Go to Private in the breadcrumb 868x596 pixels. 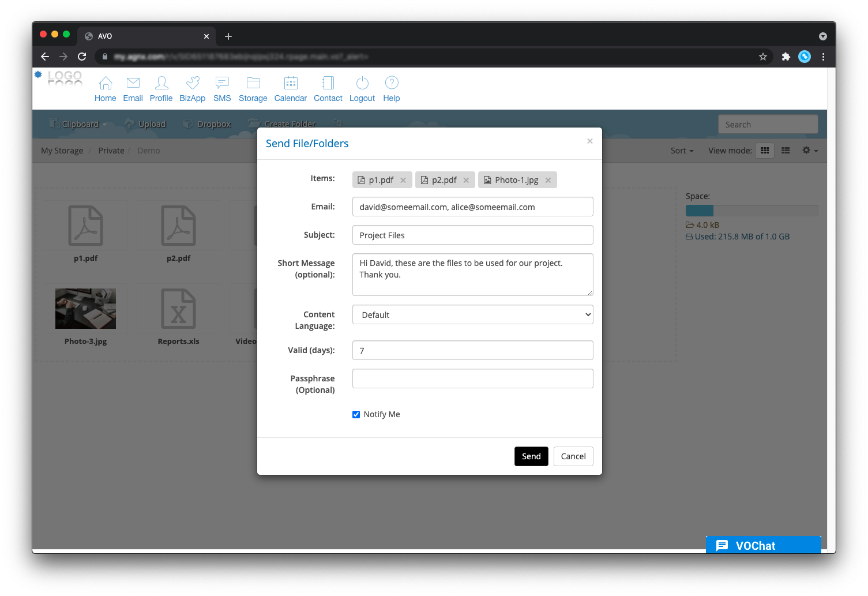(x=111, y=151)
